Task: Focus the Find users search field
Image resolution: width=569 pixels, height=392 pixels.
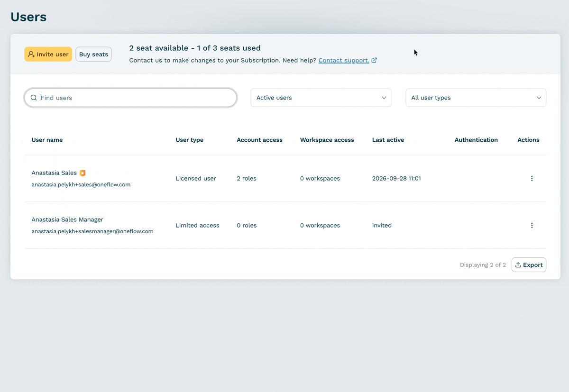Action: (x=130, y=98)
